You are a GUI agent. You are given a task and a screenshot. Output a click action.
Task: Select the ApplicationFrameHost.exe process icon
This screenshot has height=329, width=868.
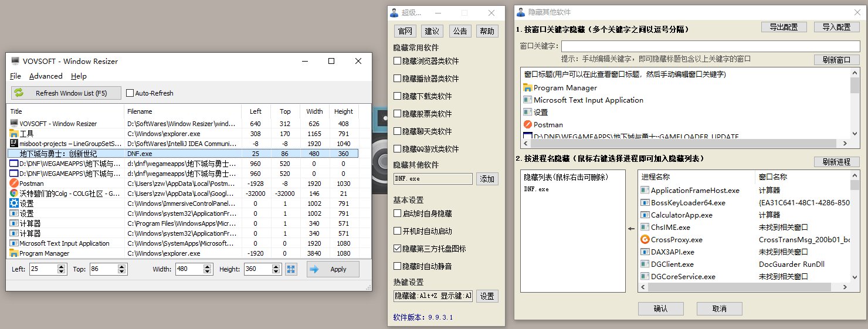point(645,191)
